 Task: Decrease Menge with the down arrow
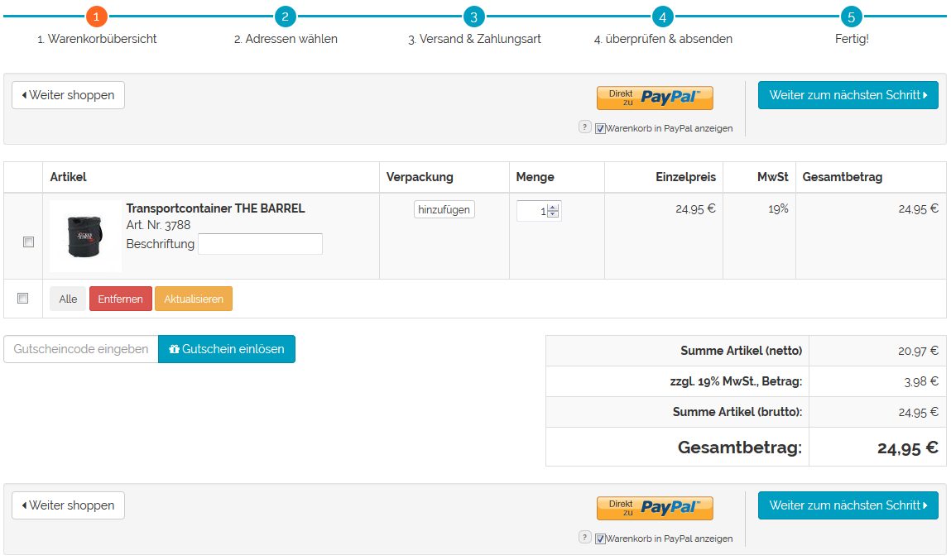(554, 215)
